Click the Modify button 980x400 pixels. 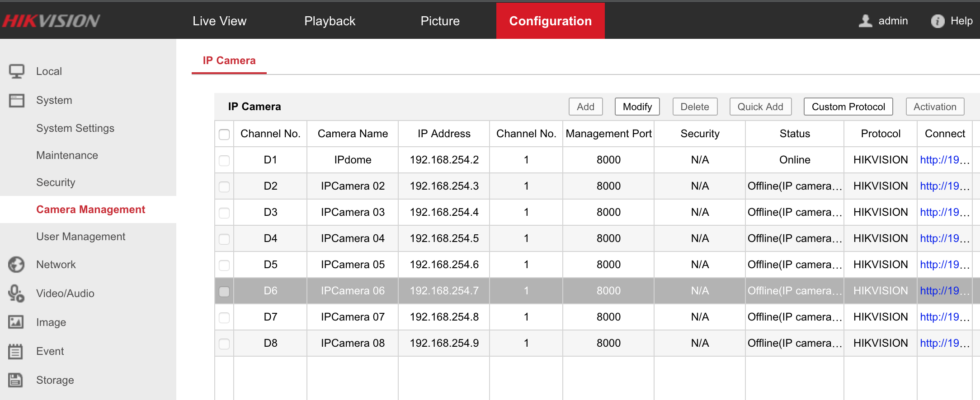[637, 107]
